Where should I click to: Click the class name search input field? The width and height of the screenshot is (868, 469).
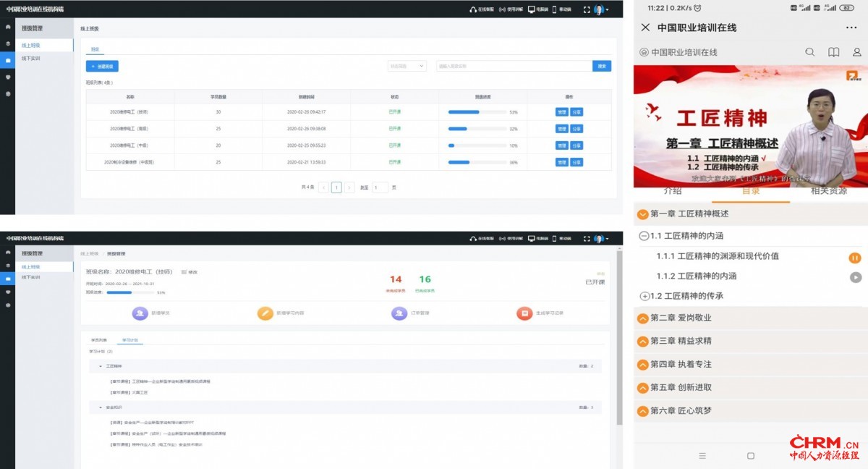[514, 66]
